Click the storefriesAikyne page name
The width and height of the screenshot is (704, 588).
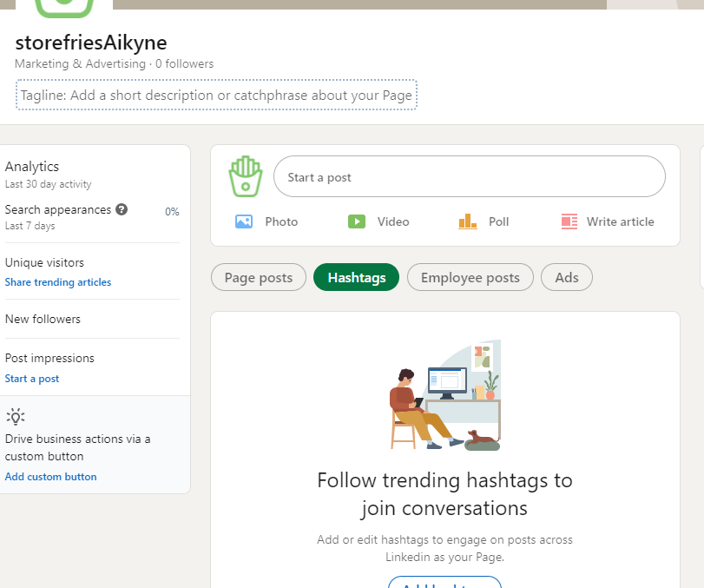pyautogui.click(x=91, y=43)
